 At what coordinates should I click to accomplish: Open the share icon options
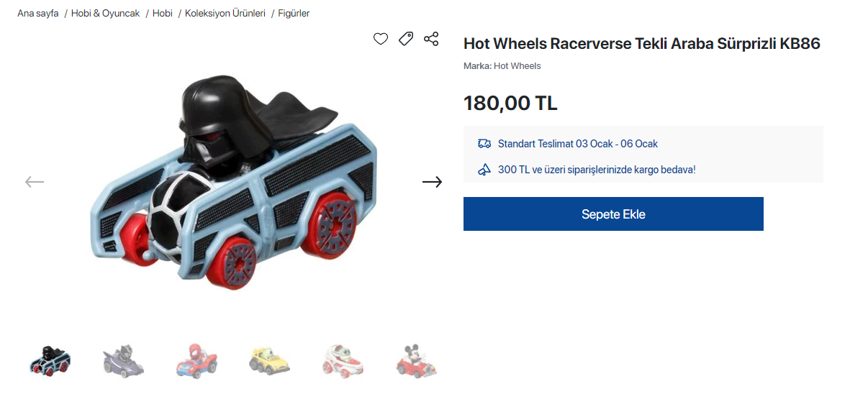(x=431, y=39)
